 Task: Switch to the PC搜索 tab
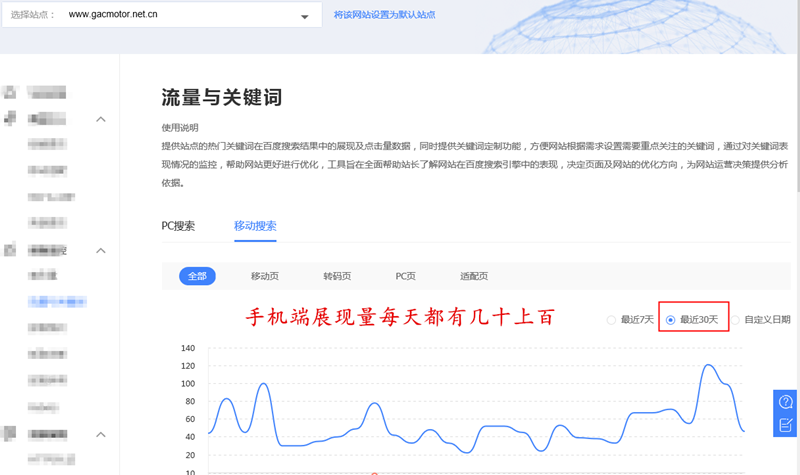pos(178,225)
